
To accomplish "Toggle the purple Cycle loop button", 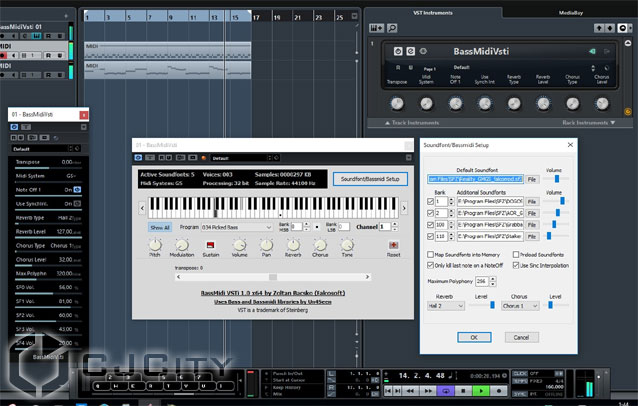I will [446, 391].
